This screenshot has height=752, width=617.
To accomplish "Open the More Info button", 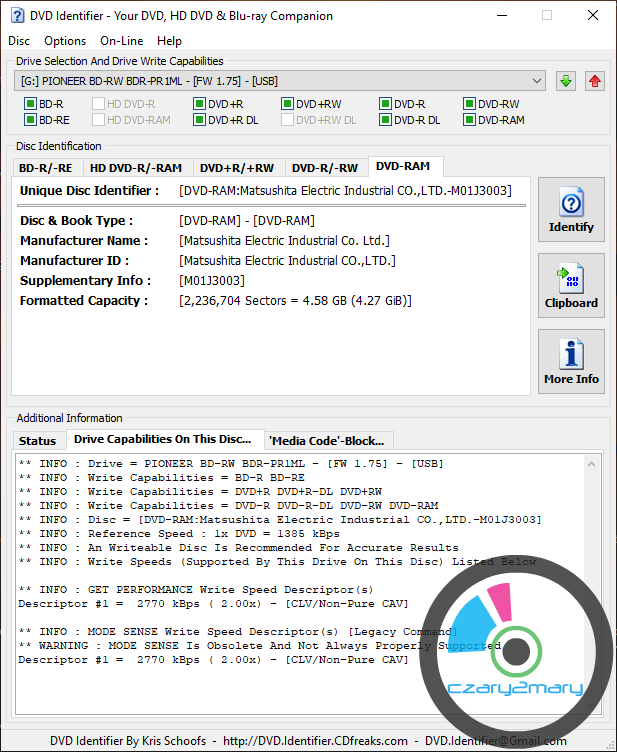I will [x=571, y=362].
